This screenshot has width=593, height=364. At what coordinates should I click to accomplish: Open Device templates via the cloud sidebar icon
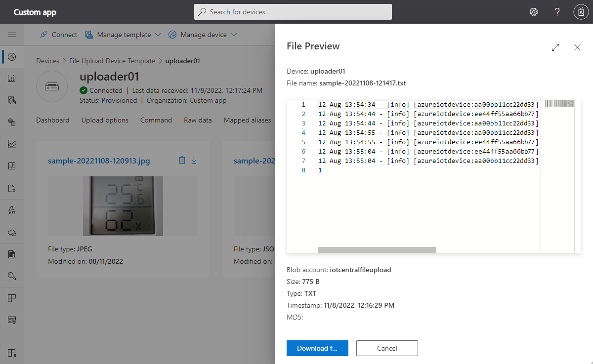[12, 232]
